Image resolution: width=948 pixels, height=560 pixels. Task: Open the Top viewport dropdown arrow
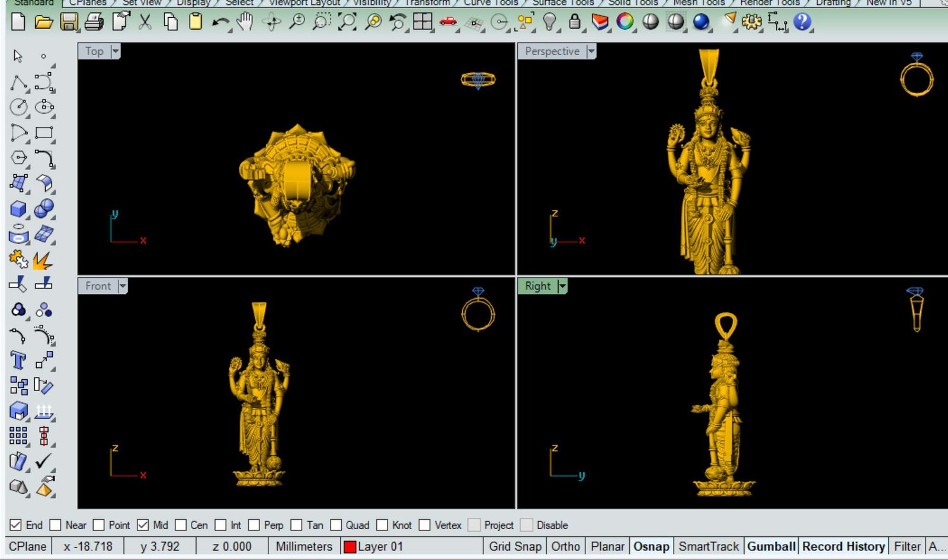[116, 52]
